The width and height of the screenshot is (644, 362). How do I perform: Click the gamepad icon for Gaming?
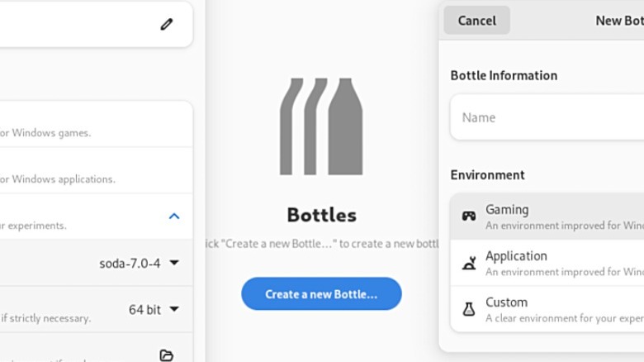click(468, 217)
